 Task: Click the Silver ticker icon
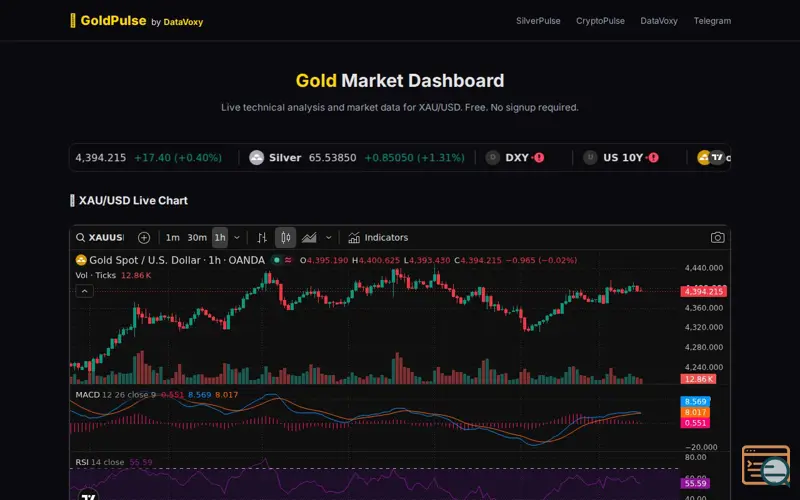pyautogui.click(x=257, y=158)
